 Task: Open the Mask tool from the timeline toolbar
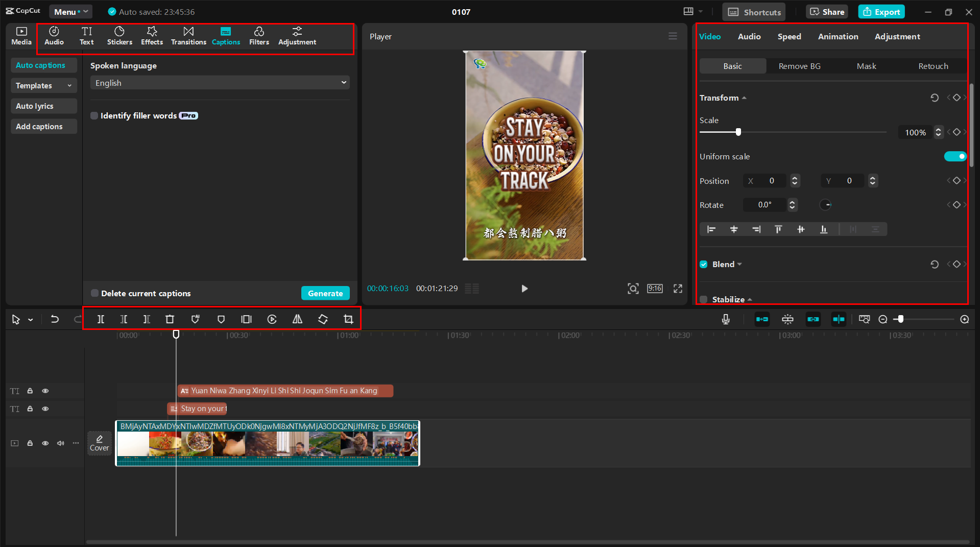[x=221, y=319]
